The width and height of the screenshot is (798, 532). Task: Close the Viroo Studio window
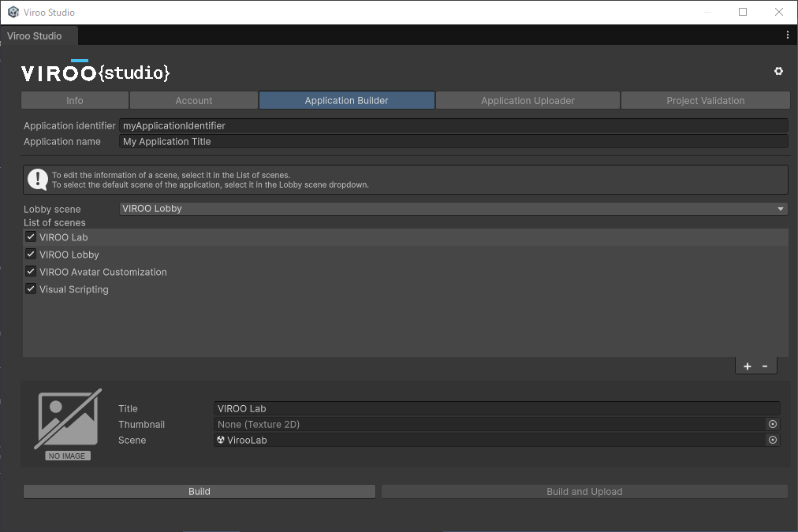778,12
